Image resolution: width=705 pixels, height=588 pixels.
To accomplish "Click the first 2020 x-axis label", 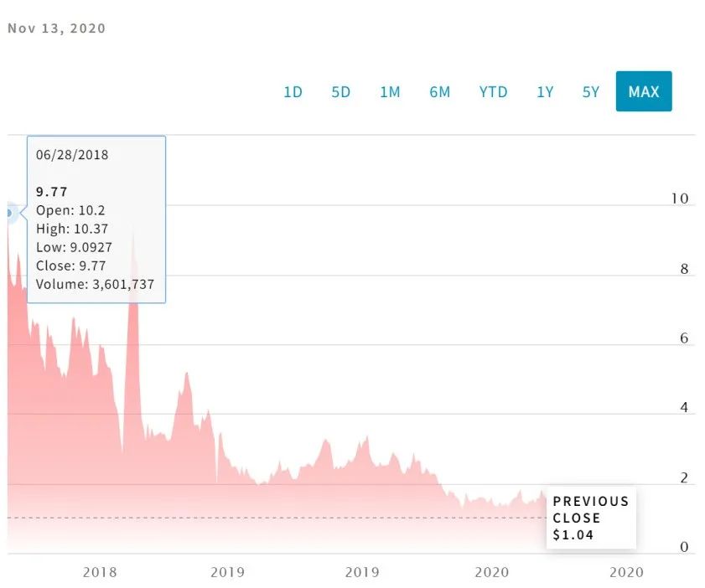I will [492, 572].
